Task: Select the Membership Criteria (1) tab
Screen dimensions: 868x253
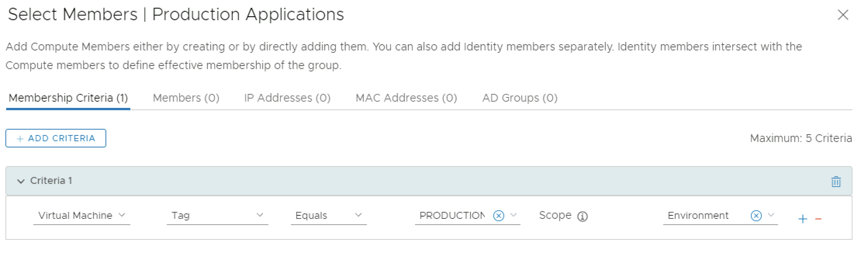Action: click(68, 98)
